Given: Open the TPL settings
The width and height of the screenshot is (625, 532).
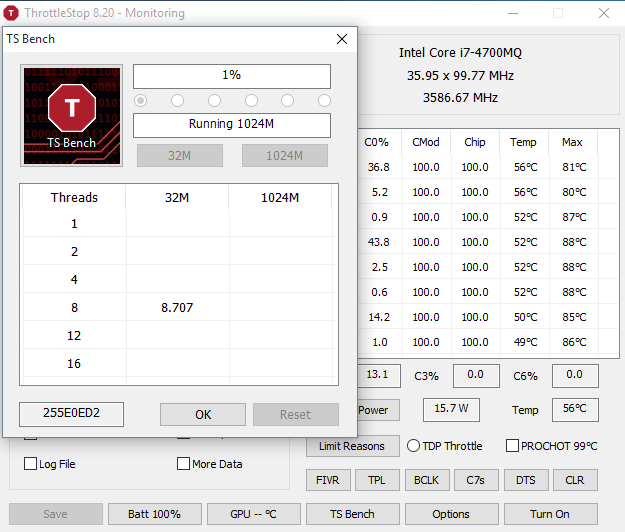Looking at the screenshot, I should (377, 480).
